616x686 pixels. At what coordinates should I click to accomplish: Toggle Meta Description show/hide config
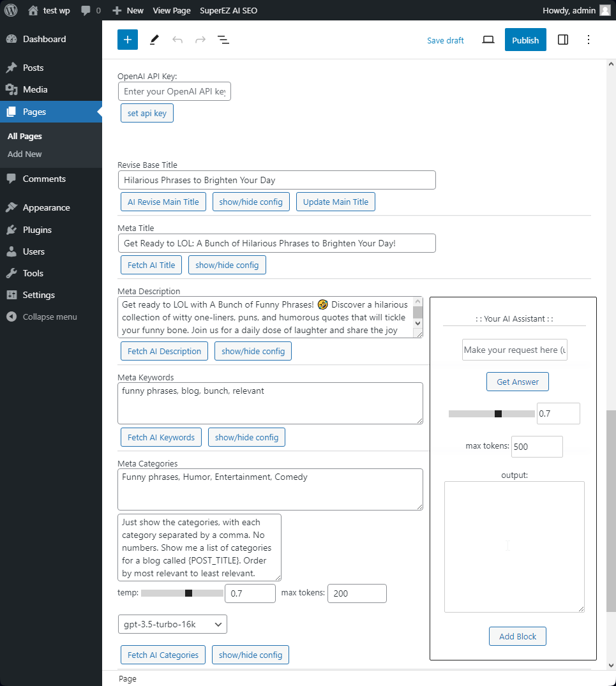point(253,352)
